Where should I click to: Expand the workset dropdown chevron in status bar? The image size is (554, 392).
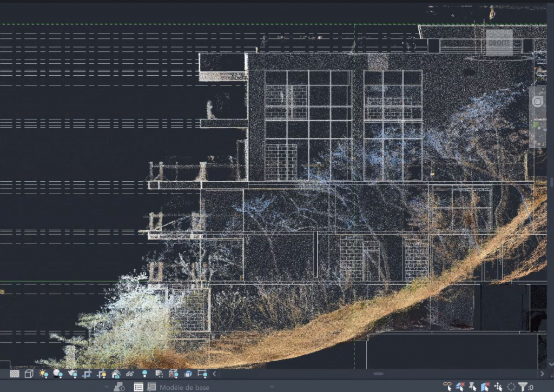point(106,387)
